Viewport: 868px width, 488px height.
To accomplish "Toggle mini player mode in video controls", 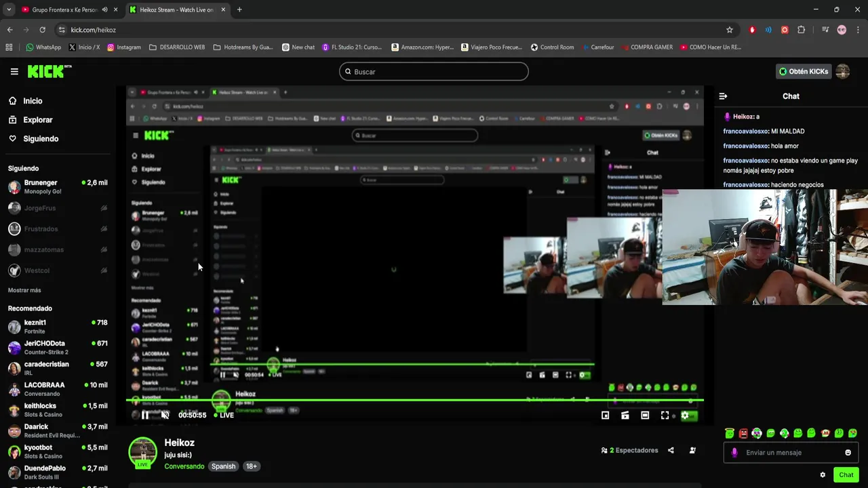I will coord(605,415).
